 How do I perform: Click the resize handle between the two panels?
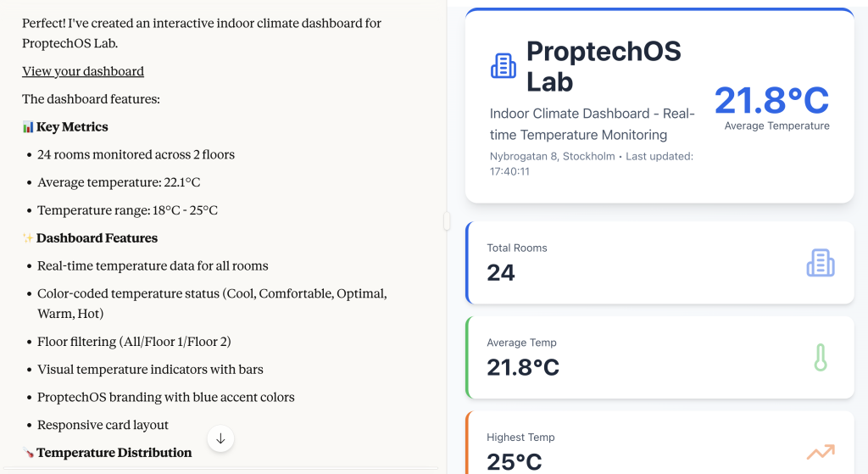tap(447, 221)
